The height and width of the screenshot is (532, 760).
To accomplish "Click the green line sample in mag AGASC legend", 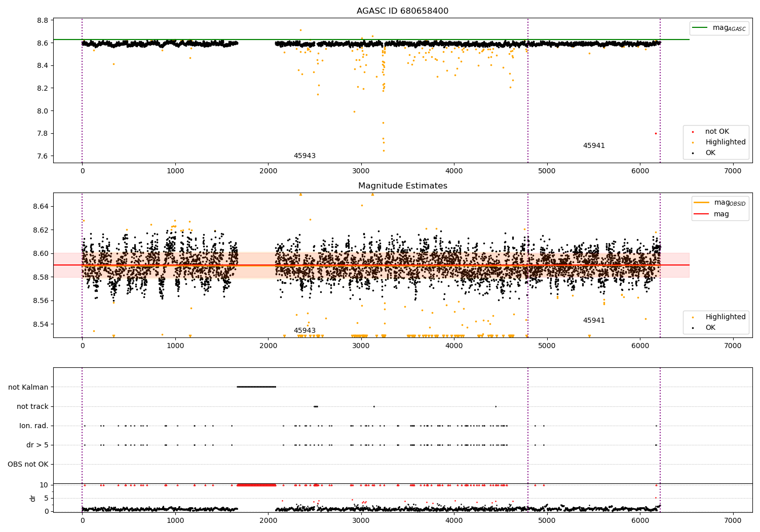I will pyautogui.click(x=700, y=27).
